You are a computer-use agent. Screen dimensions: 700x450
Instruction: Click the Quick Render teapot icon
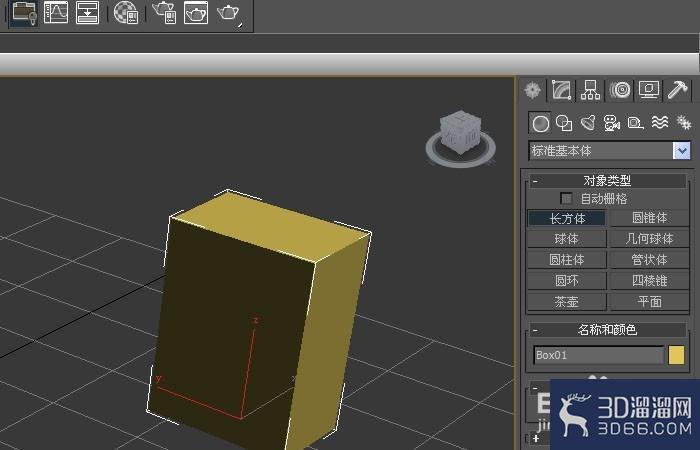(228, 12)
